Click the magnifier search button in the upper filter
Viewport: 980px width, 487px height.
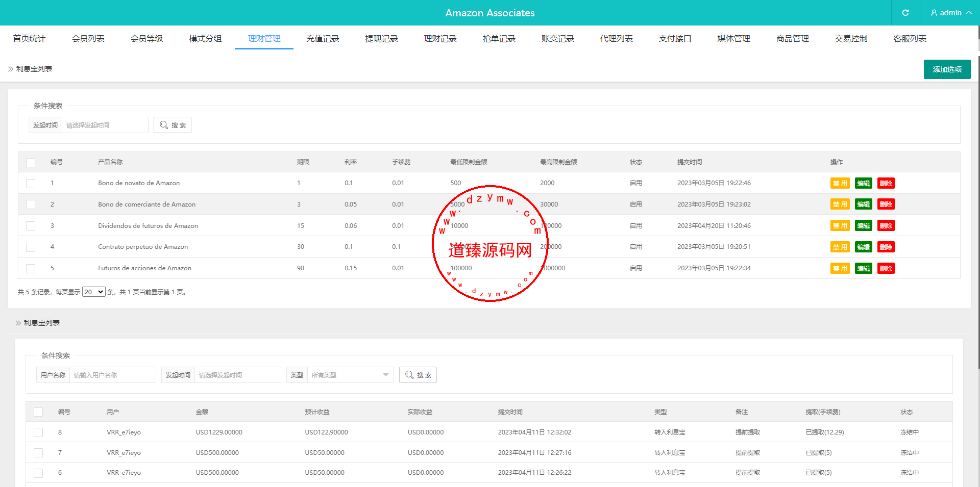[x=173, y=125]
